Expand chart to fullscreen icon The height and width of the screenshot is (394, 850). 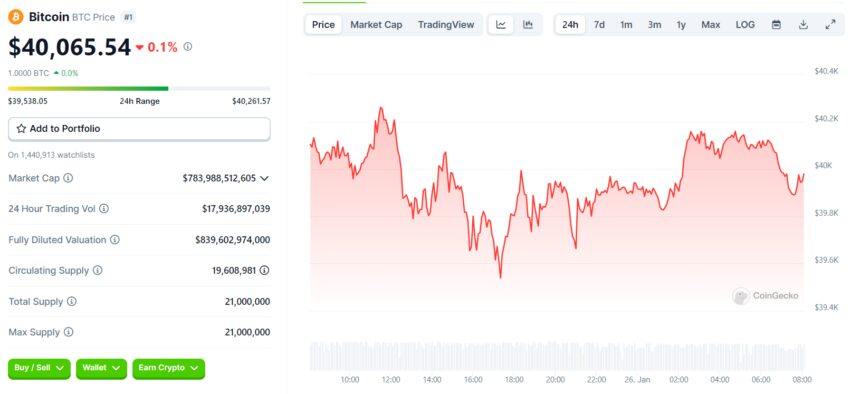click(830, 25)
